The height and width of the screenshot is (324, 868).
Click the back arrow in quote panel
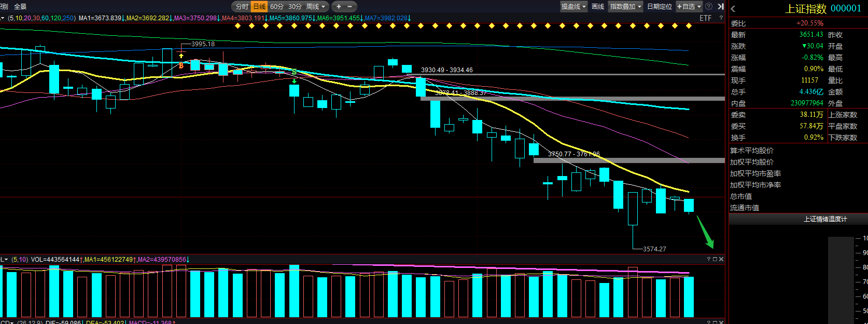click(x=733, y=9)
